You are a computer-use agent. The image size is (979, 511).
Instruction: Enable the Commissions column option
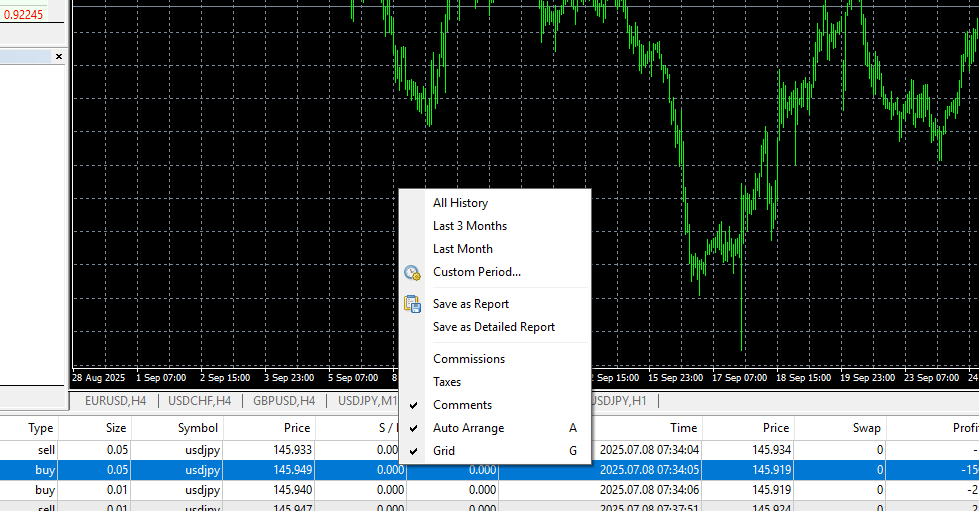(x=468, y=359)
